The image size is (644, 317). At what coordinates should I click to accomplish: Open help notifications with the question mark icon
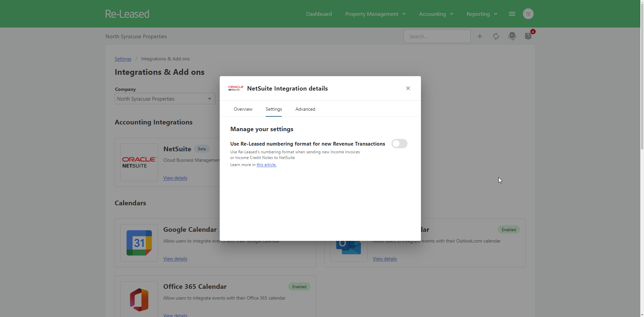pos(528,36)
